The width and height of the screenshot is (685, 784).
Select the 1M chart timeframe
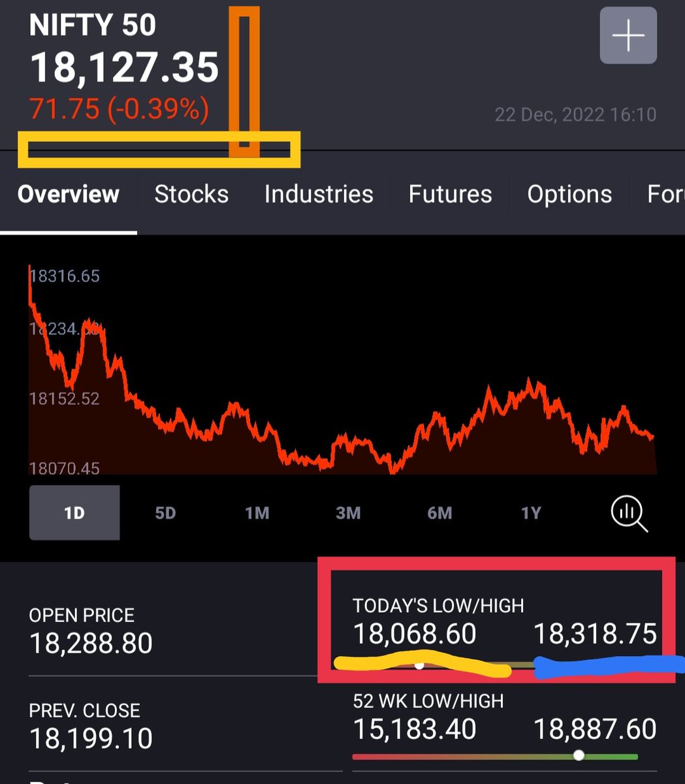tap(256, 513)
